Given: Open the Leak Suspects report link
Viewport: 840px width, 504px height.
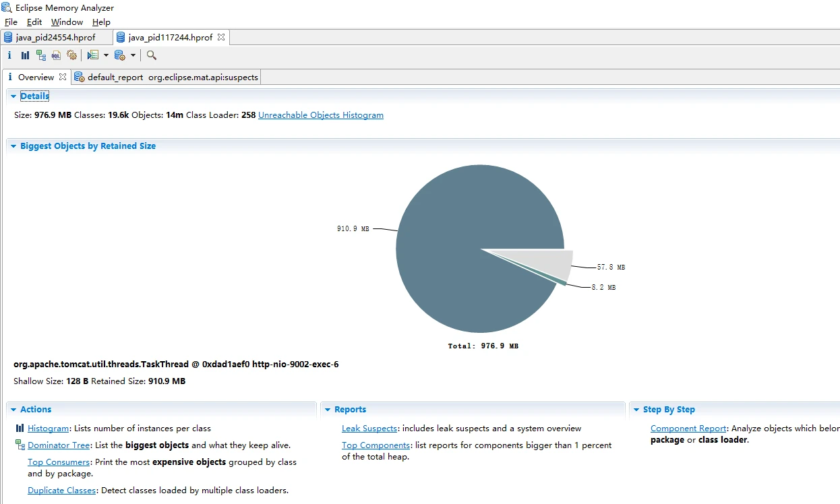Looking at the screenshot, I should pyautogui.click(x=369, y=429).
